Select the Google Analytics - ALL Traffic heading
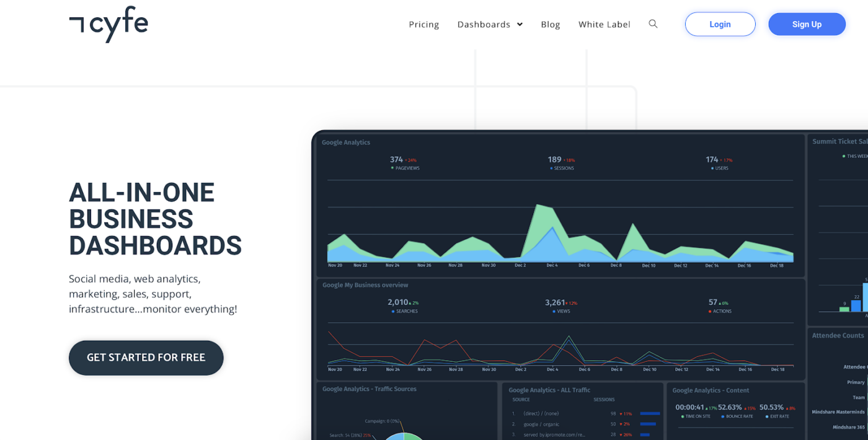The height and width of the screenshot is (440, 868). pos(549,390)
